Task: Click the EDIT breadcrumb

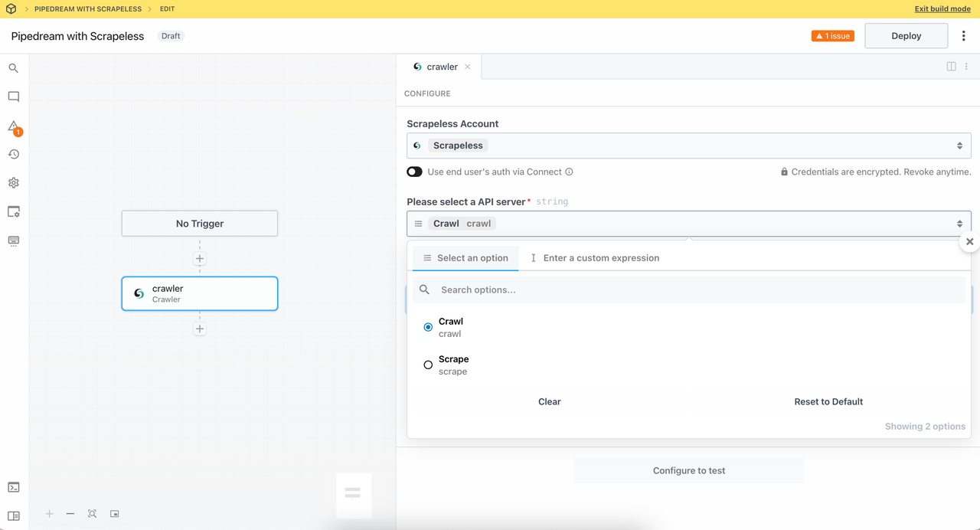Action: coord(167,9)
